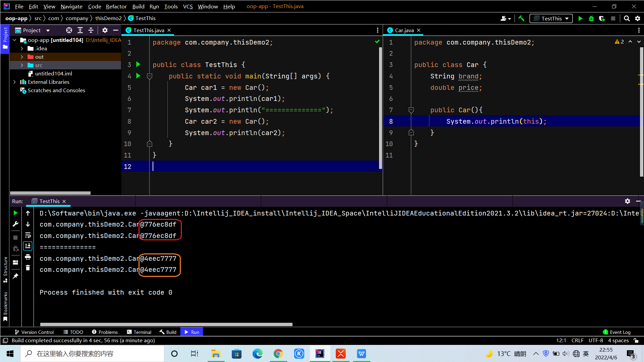Expand the src folder in project tree
This screenshot has height=362, width=644.
pos(22,65)
